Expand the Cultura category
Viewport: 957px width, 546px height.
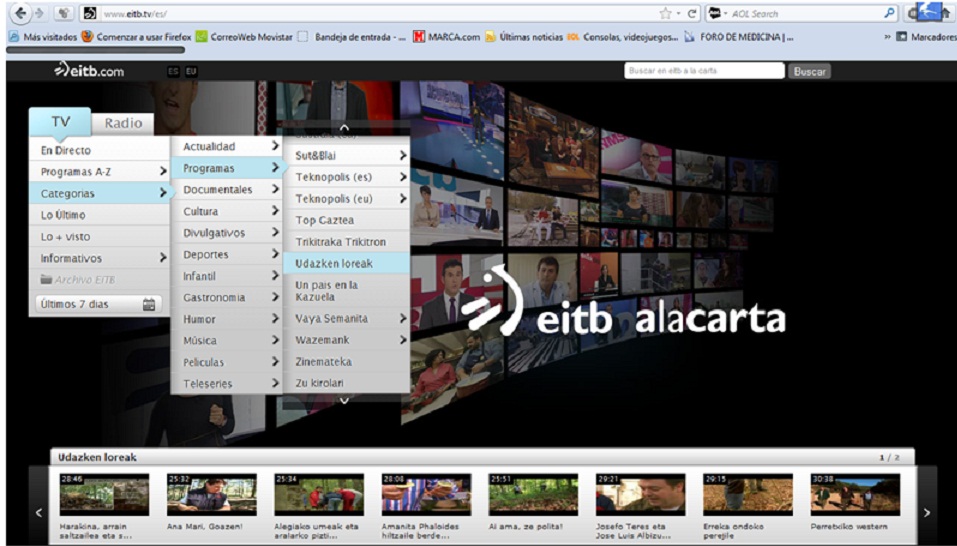pyautogui.click(x=226, y=212)
